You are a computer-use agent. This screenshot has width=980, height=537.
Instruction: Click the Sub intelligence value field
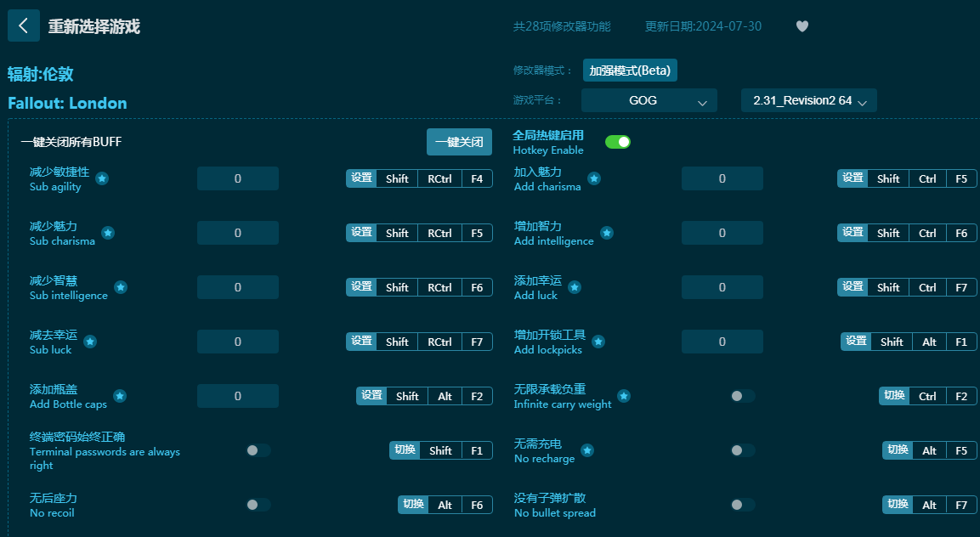click(x=238, y=287)
